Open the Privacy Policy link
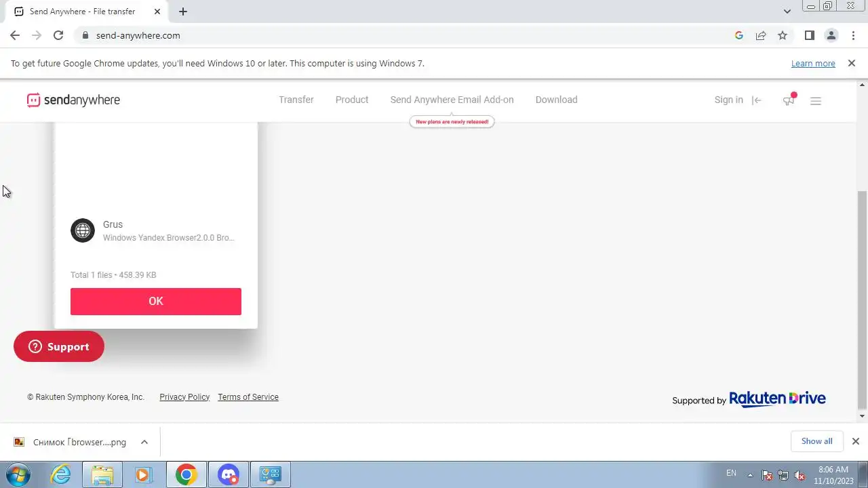This screenshot has height=488, width=868. (x=184, y=397)
